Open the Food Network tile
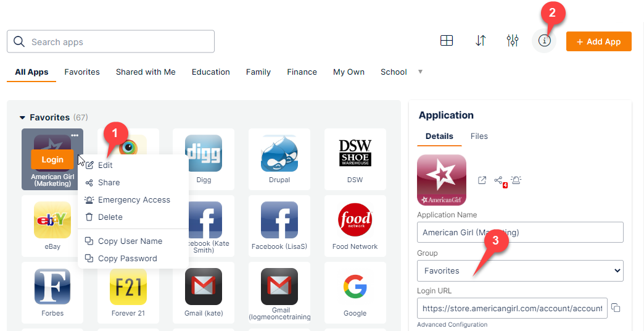This screenshot has width=644, height=331. [x=355, y=226]
